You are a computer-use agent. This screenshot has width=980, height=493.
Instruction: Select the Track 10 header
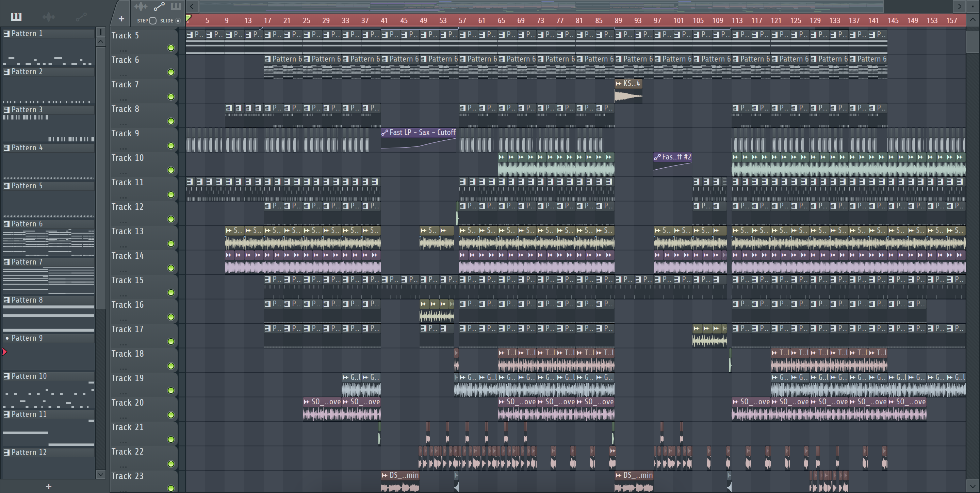tap(144, 164)
